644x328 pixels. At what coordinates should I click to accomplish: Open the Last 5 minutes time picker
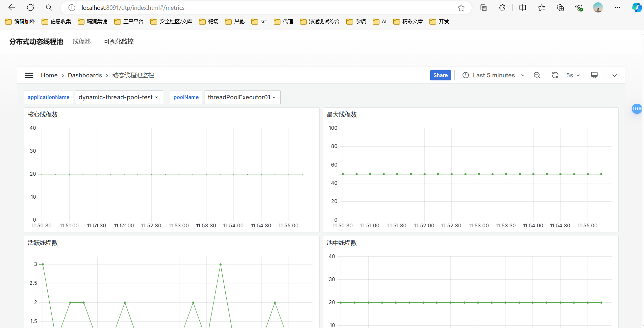pos(493,75)
